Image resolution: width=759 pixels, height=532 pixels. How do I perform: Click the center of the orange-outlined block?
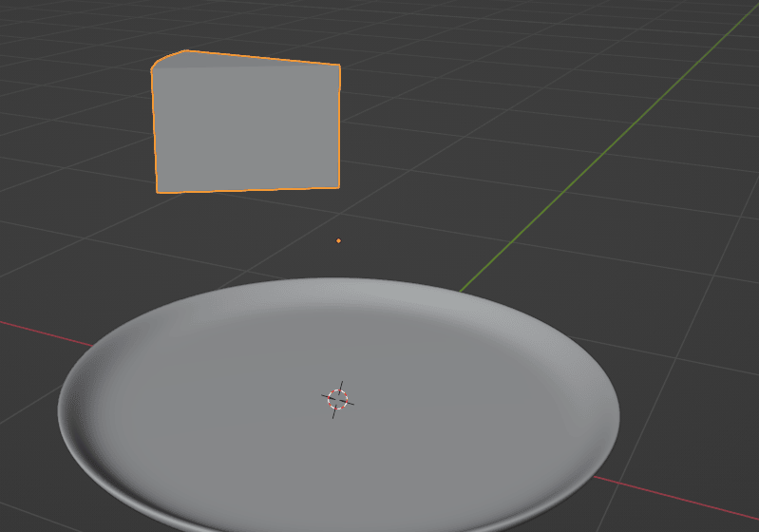pyautogui.click(x=247, y=126)
